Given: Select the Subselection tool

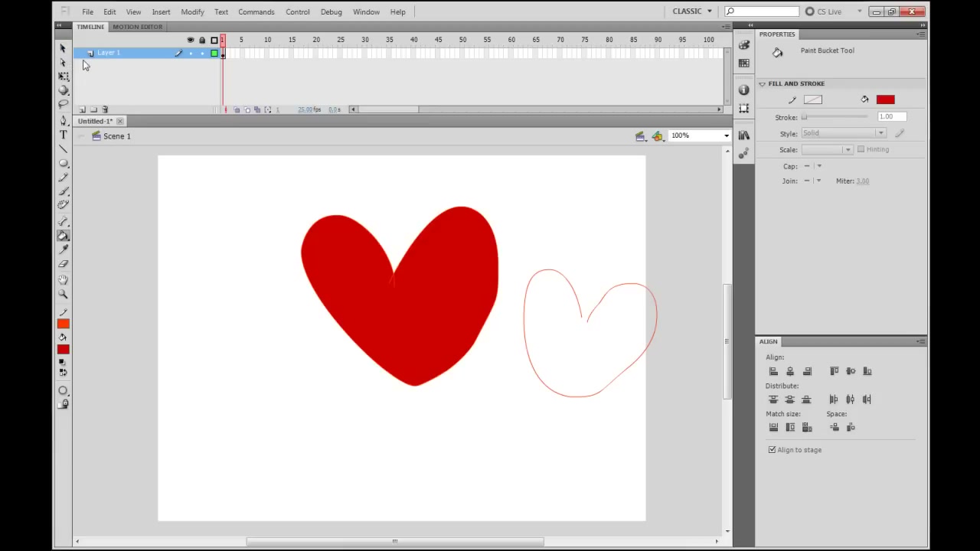Looking at the screenshot, I should click(x=63, y=62).
